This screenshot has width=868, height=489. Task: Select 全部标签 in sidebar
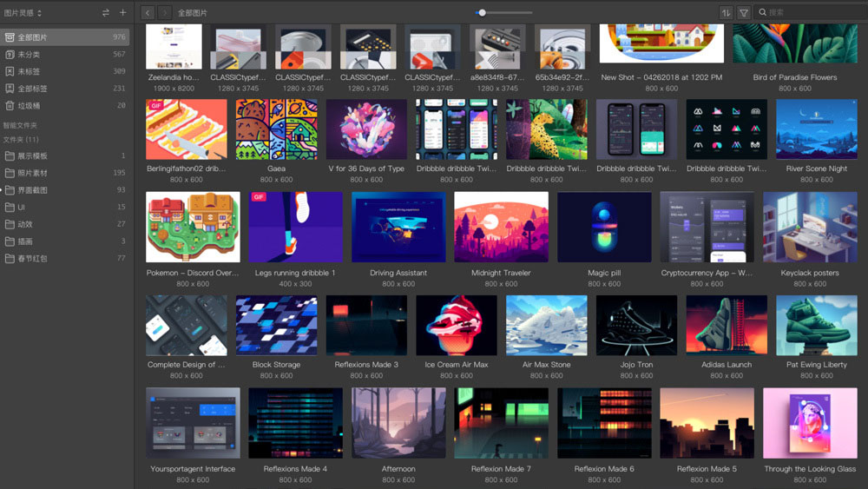(65, 89)
